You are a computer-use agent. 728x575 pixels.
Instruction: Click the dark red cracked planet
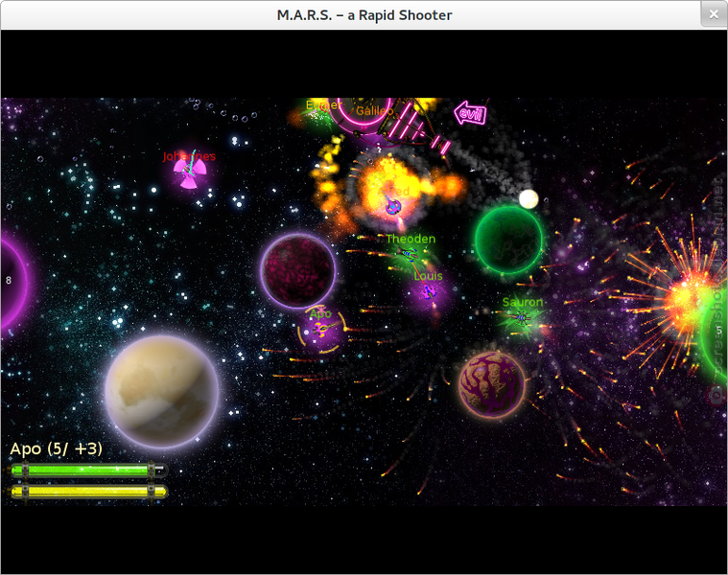(x=297, y=271)
